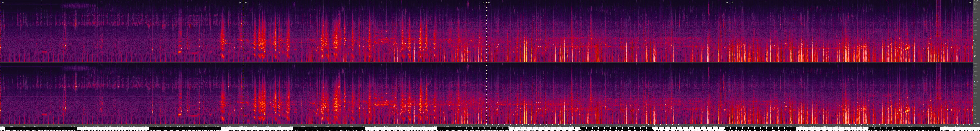Select the second clip's fade-out corner handle
Image resolution: width=980 pixels, height=131 pixels.
[484, 2]
